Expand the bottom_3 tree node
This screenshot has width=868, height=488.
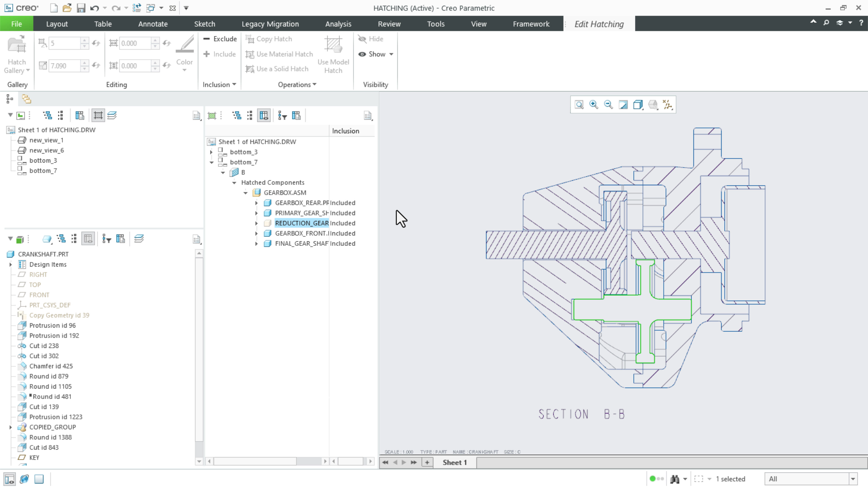(x=211, y=152)
